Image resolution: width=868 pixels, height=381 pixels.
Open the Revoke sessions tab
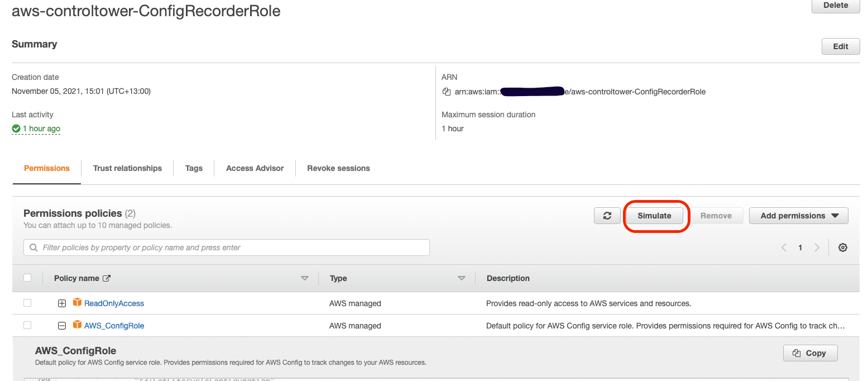click(x=338, y=168)
